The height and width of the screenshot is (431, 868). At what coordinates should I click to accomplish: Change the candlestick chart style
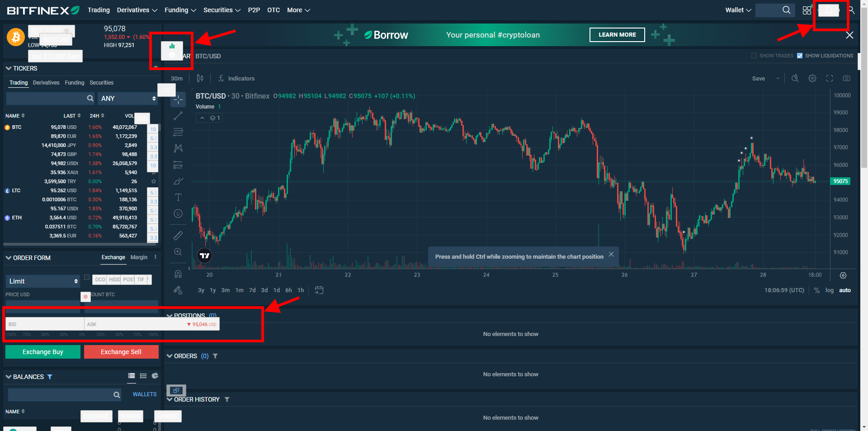[x=200, y=78]
